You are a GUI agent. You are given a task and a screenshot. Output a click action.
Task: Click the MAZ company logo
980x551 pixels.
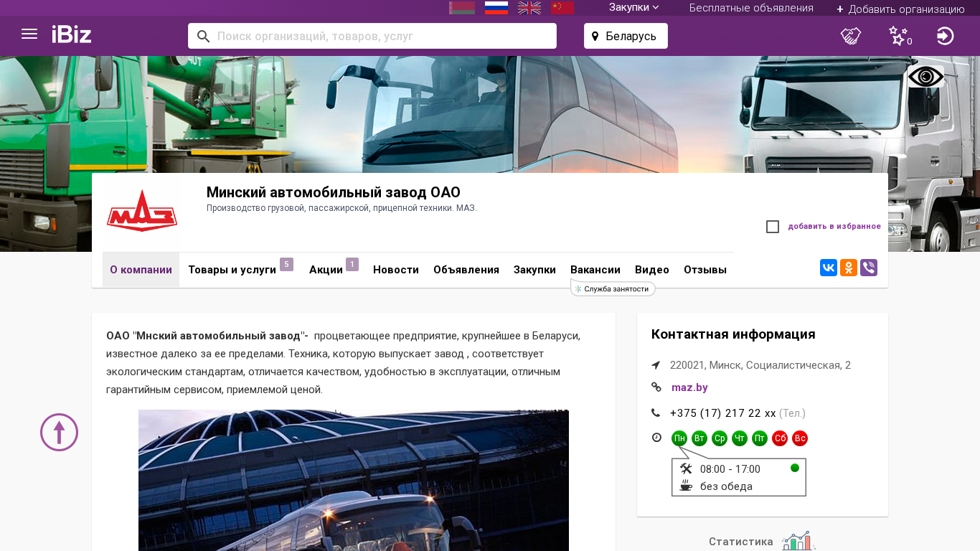142,211
